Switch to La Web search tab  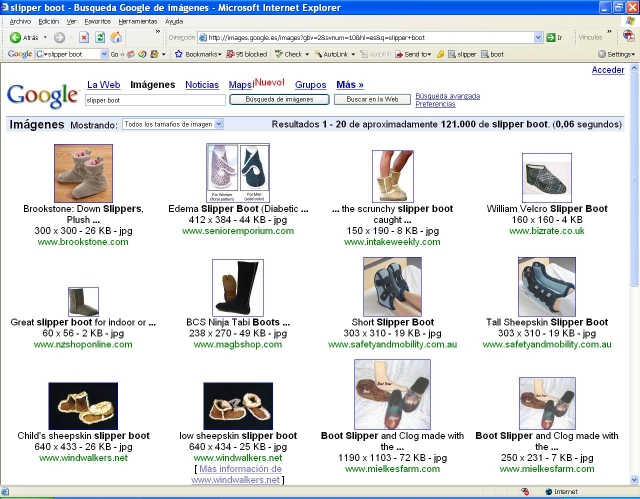click(x=104, y=85)
